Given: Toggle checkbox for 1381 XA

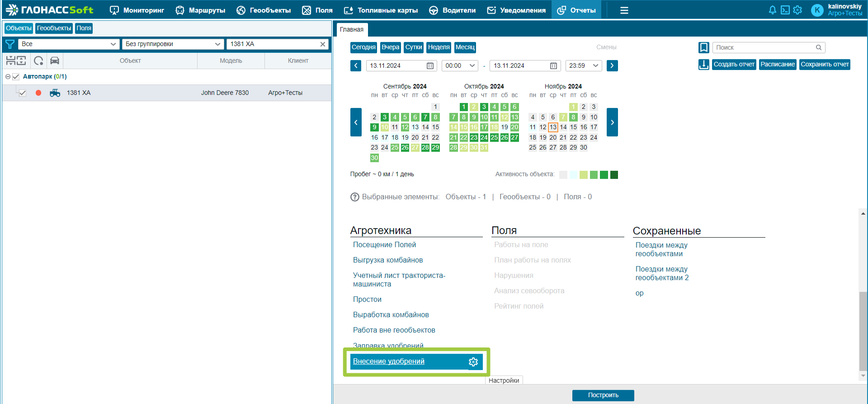Looking at the screenshot, I should pos(23,93).
